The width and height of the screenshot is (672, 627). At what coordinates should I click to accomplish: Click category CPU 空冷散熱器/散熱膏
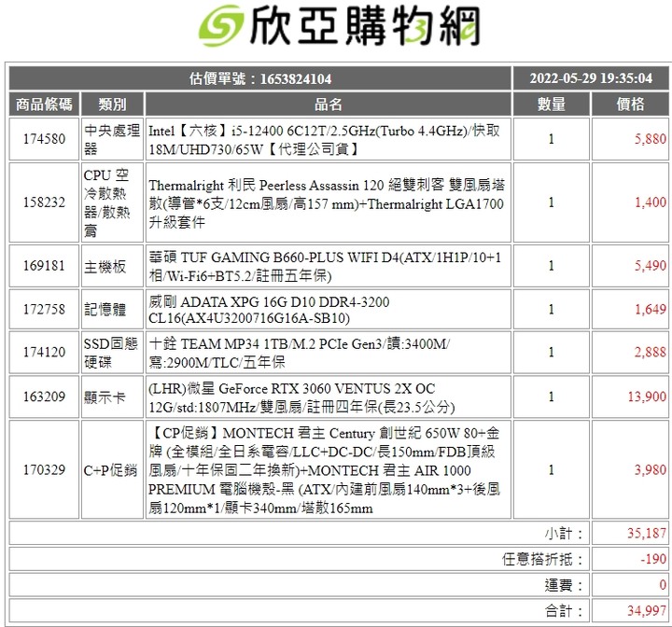tap(106, 202)
